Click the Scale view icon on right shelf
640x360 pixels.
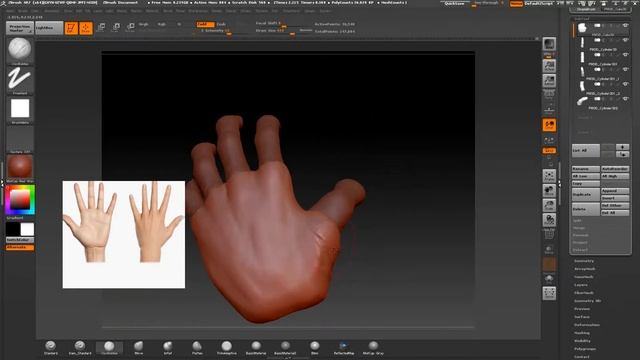click(x=549, y=205)
